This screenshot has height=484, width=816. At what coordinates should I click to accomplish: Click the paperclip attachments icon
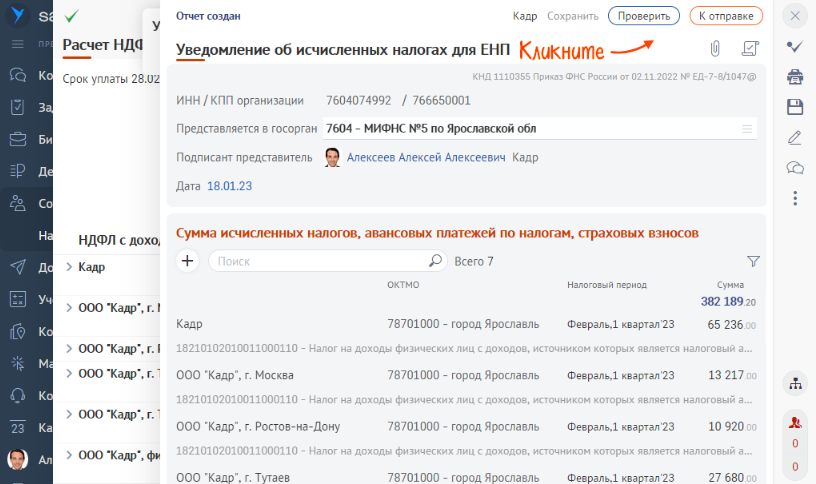tap(715, 49)
